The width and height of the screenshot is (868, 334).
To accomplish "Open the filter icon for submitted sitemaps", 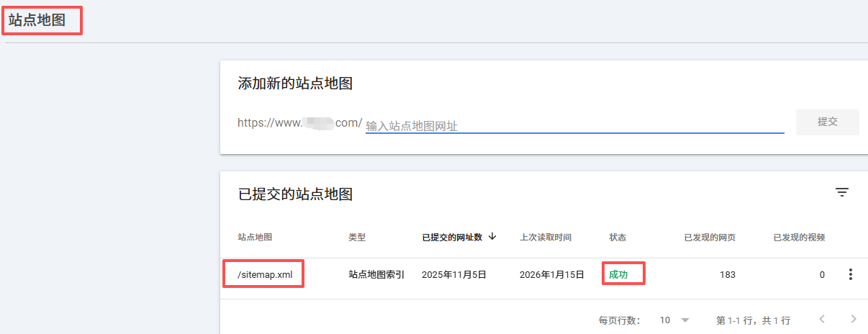I will (841, 192).
